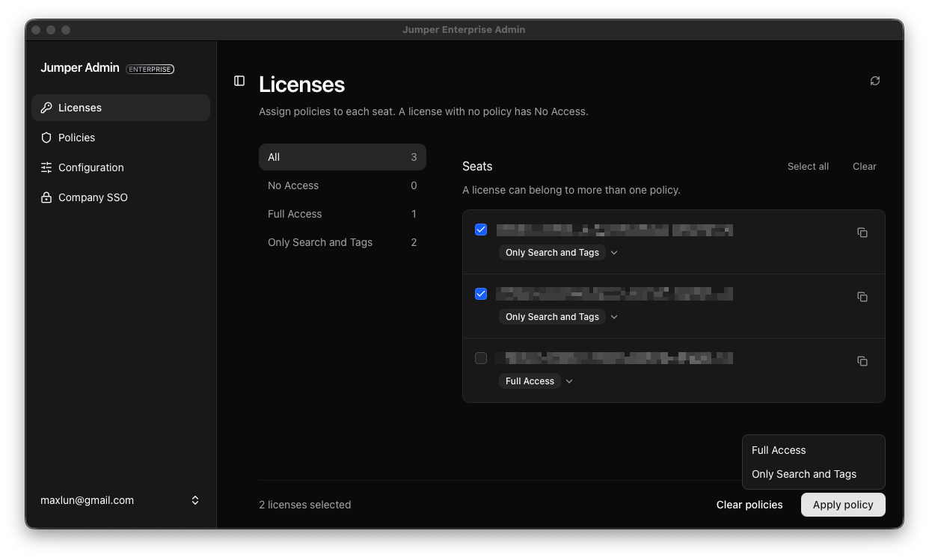Open policy chevron next to Full Access tag
Screen dimensions: 929x560
click(569, 381)
